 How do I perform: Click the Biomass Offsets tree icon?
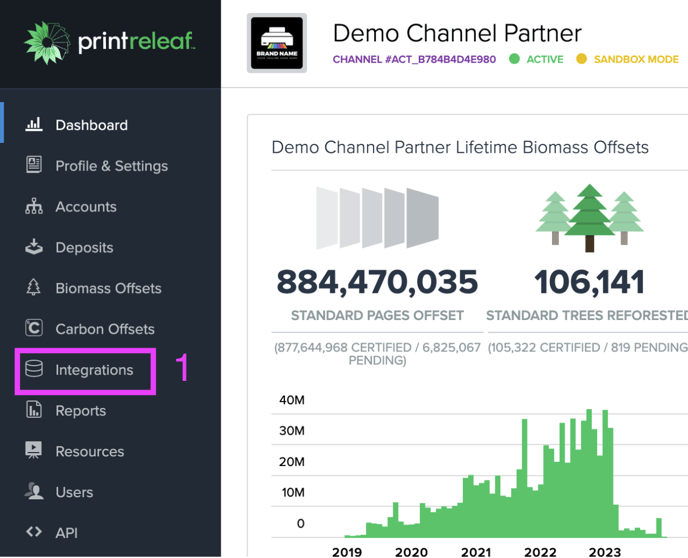click(34, 287)
